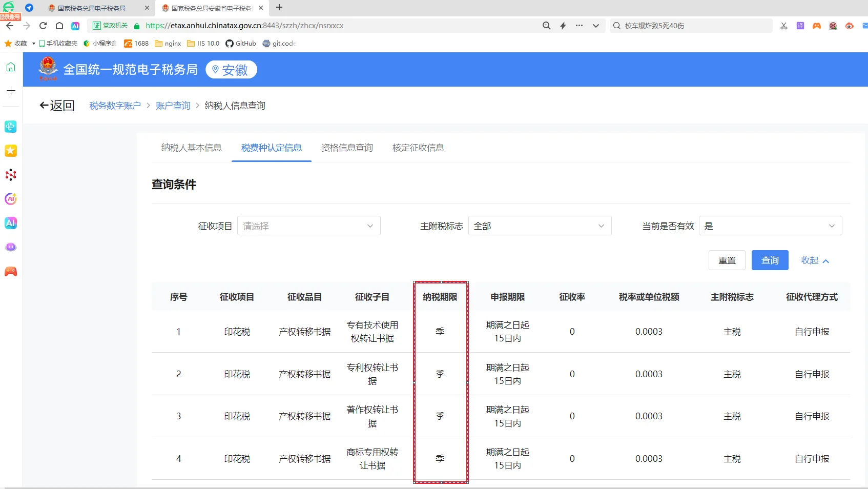This screenshot has height=489, width=868.
Task: Open 税务数字账户 breadcrumb link
Action: tap(115, 106)
